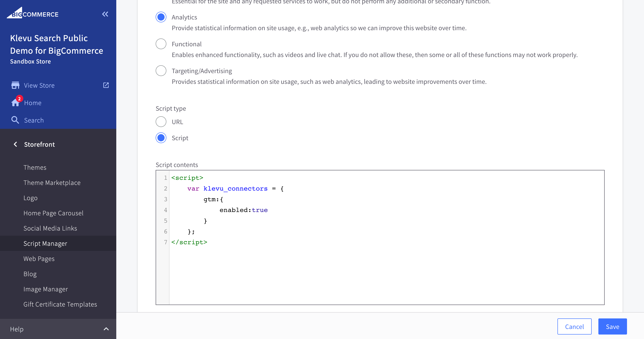Image resolution: width=644 pixels, height=339 pixels.
Task: Click the 'gtm:{' code line
Action: click(x=213, y=199)
